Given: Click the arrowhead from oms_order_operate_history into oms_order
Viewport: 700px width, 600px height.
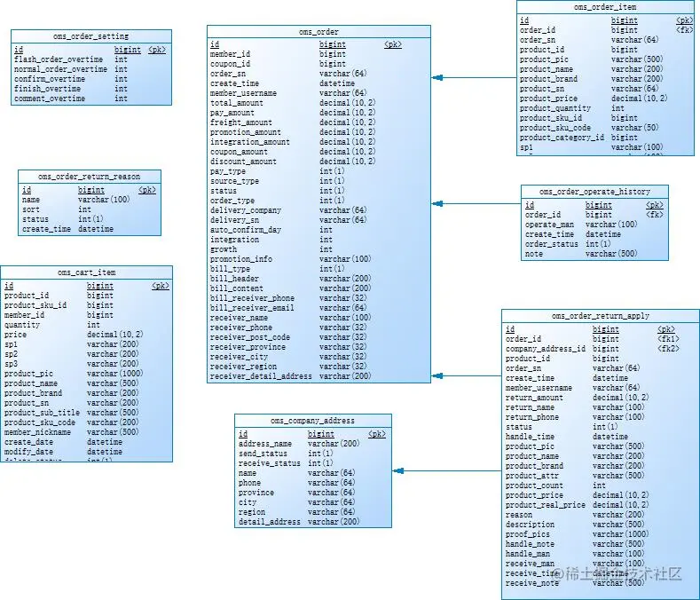Looking at the screenshot, I should (x=437, y=204).
